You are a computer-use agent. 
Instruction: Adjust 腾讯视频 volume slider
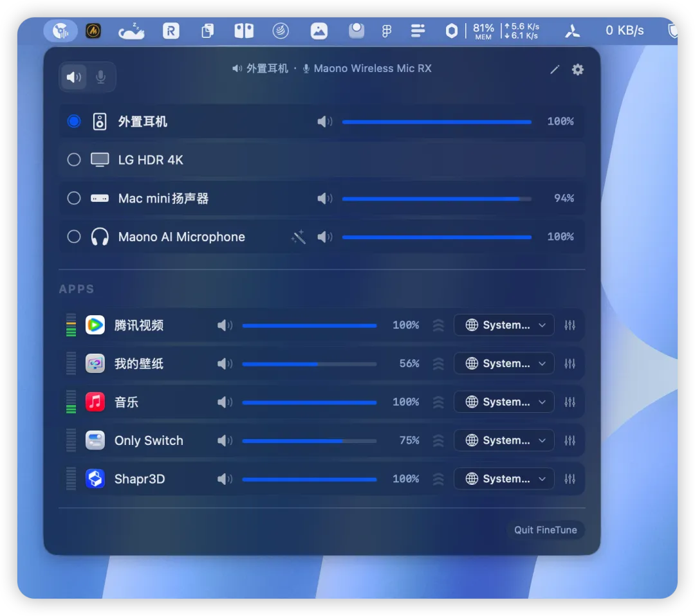point(310,325)
